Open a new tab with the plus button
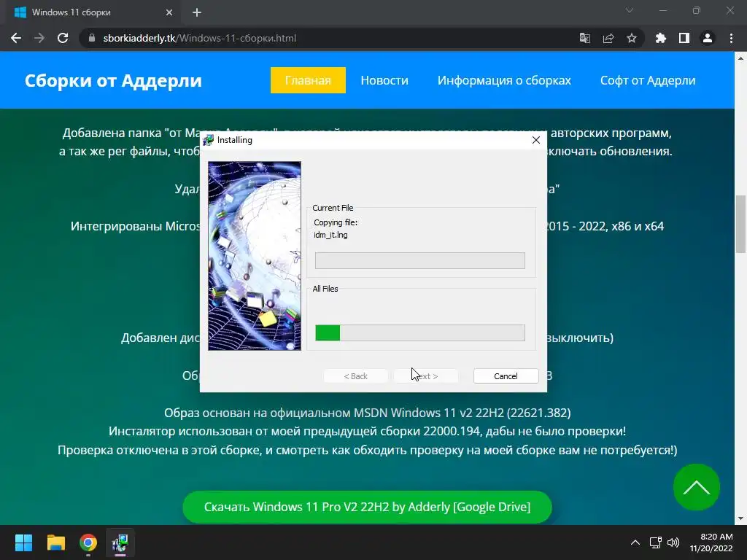Image resolution: width=747 pixels, height=560 pixels. pos(197,12)
